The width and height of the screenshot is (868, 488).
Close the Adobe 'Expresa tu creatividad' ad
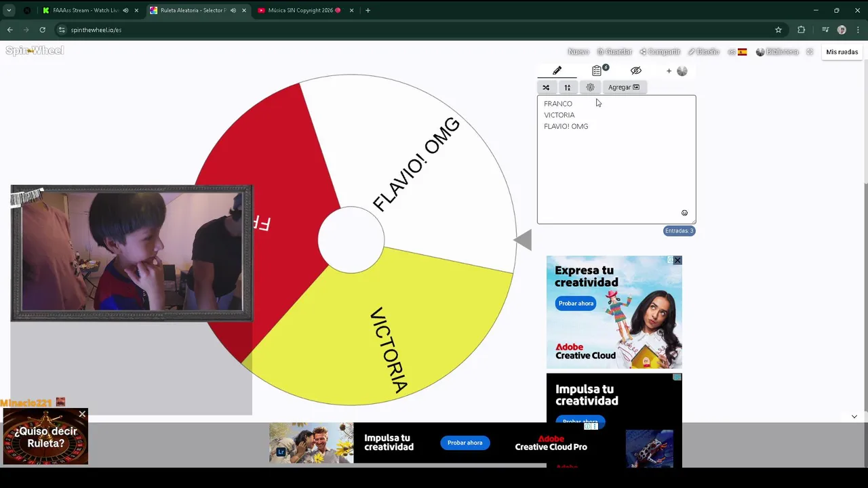(x=677, y=260)
